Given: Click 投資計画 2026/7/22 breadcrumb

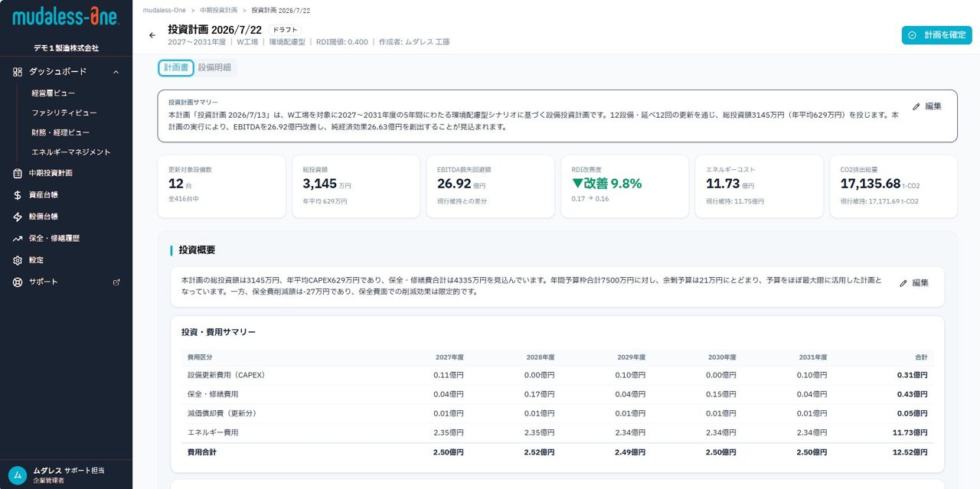Looking at the screenshot, I should click(280, 11).
